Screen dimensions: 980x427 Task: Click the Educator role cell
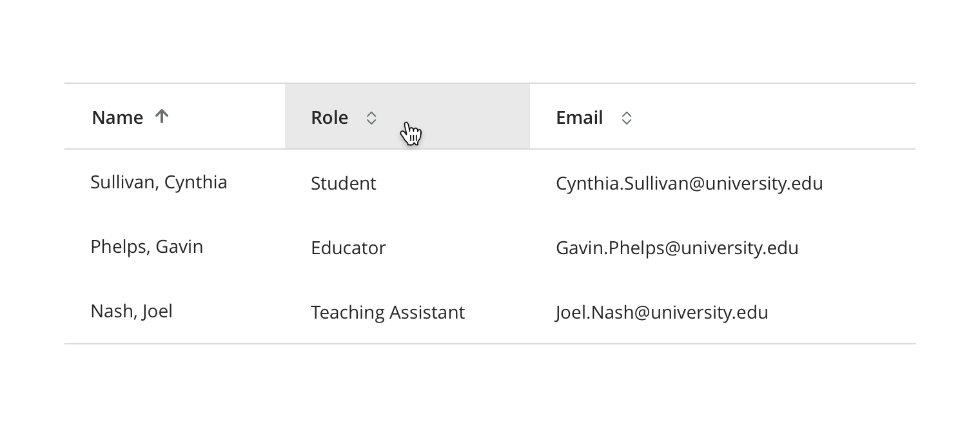click(x=348, y=248)
